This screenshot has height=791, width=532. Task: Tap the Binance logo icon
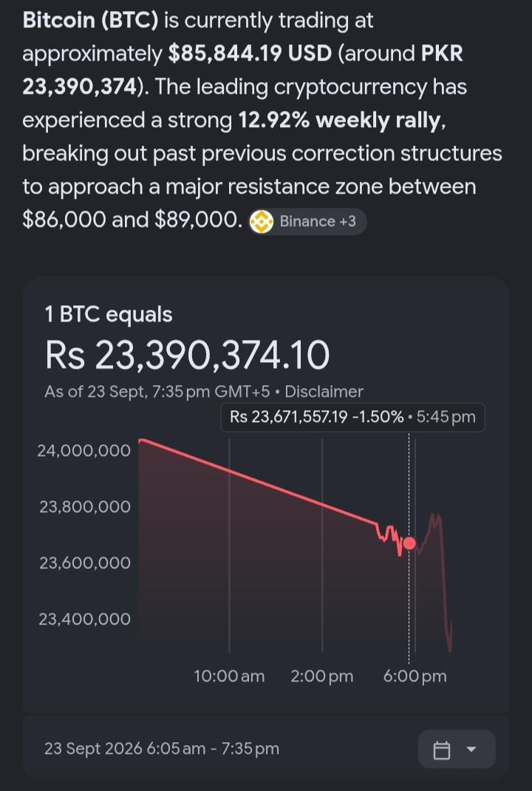(x=262, y=222)
